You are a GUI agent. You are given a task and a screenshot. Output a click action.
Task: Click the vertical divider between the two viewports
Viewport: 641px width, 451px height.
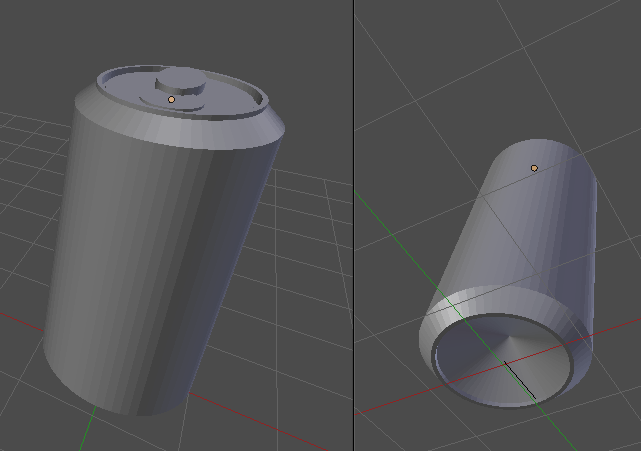click(354, 225)
